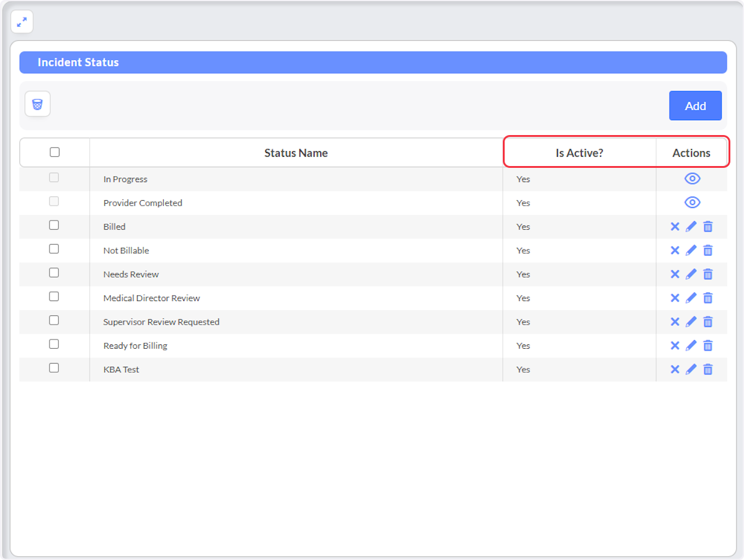Edit the Billed status with pencil icon
The width and height of the screenshot is (744, 560).
click(x=691, y=227)
